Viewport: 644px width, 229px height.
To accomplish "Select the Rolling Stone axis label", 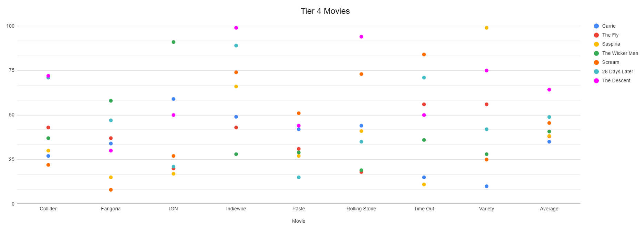I will click(361, 209).
